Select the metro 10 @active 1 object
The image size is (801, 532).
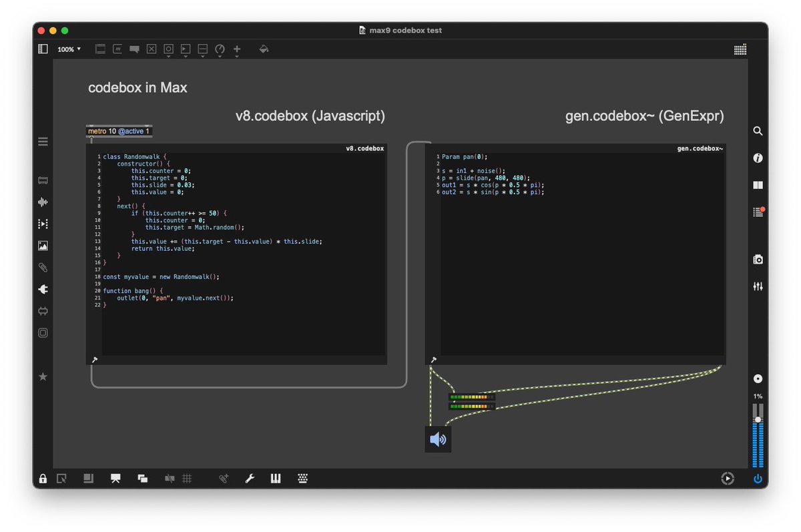pyautogui.click(x=119, y=131)
